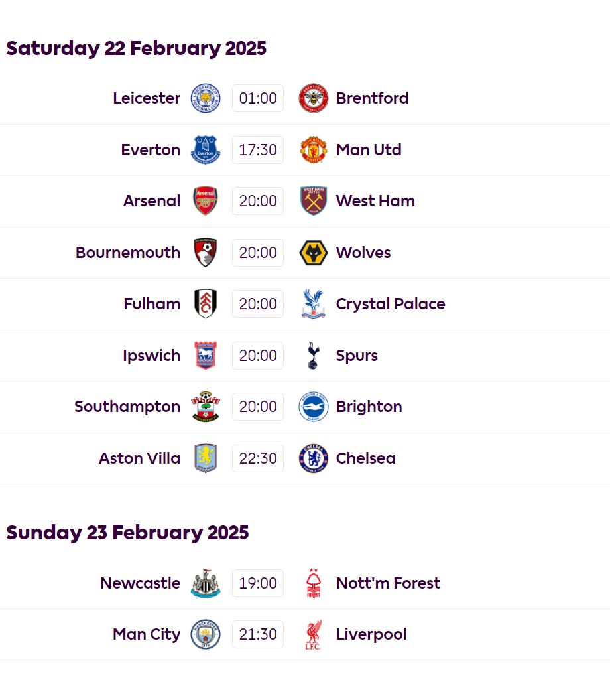Click the Man Utd red devil crest
The width and height of the screenshot is (610, 700).
[314, 149]
